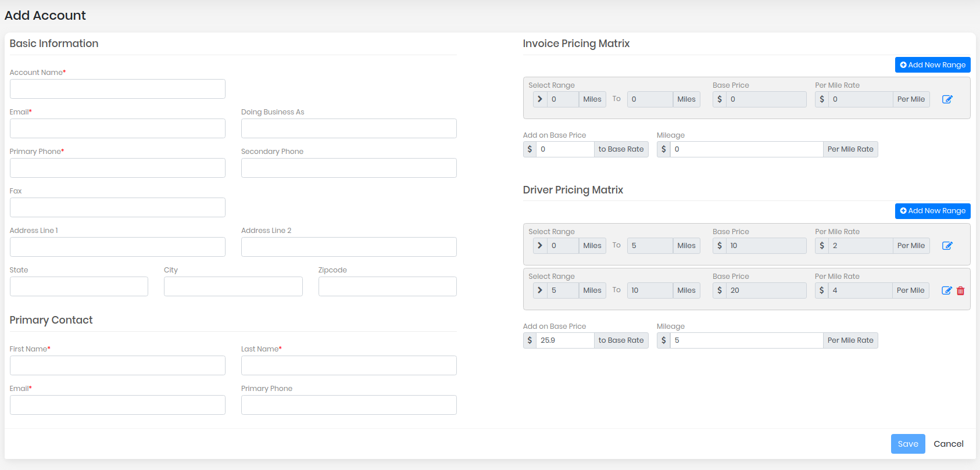
Task: Click the Invoice range starting miles field
Action: (563, 99)
